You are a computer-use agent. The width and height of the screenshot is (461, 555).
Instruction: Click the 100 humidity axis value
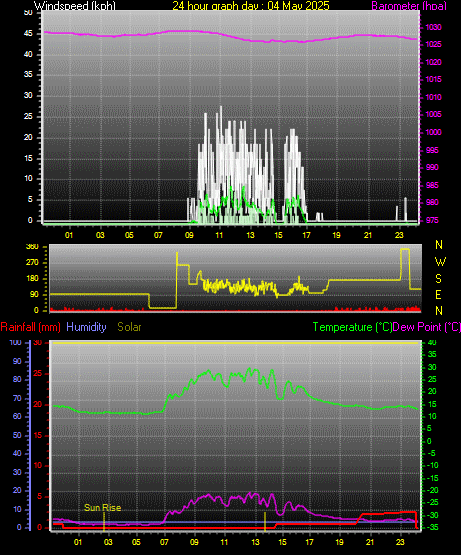(15, 342)
